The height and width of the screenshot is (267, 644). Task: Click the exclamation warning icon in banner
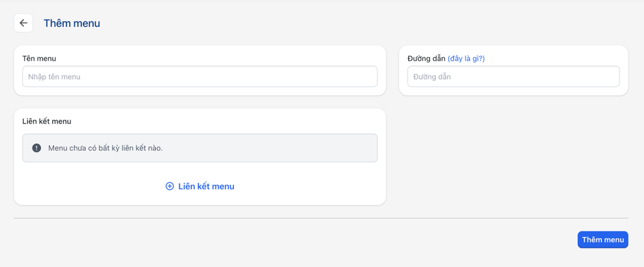click(36, 148)
